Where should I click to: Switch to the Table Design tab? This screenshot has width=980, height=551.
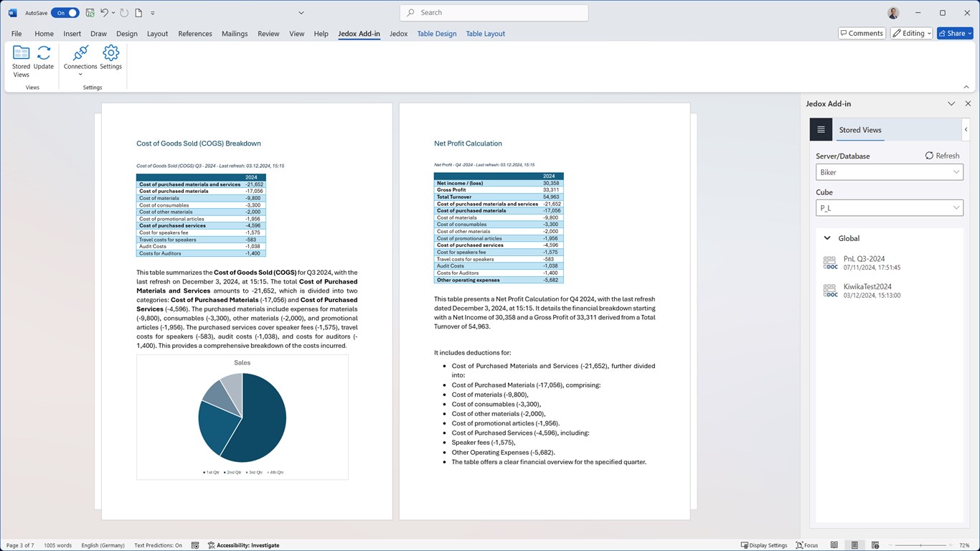[x=437, y=34]
